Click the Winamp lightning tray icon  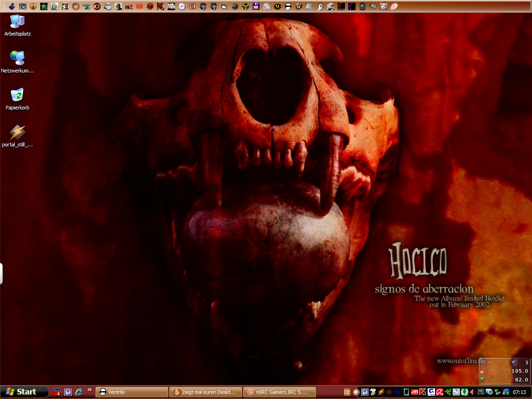tap(381, 392)
